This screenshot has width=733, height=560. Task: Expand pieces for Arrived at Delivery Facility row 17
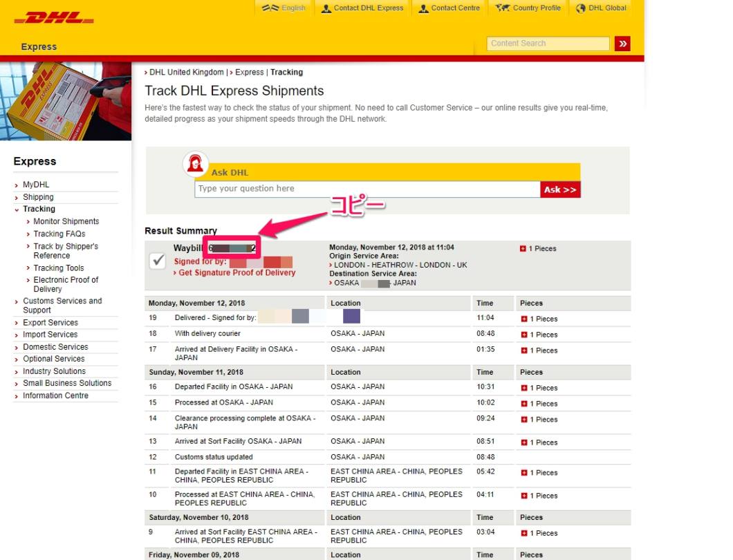(524, 351)
